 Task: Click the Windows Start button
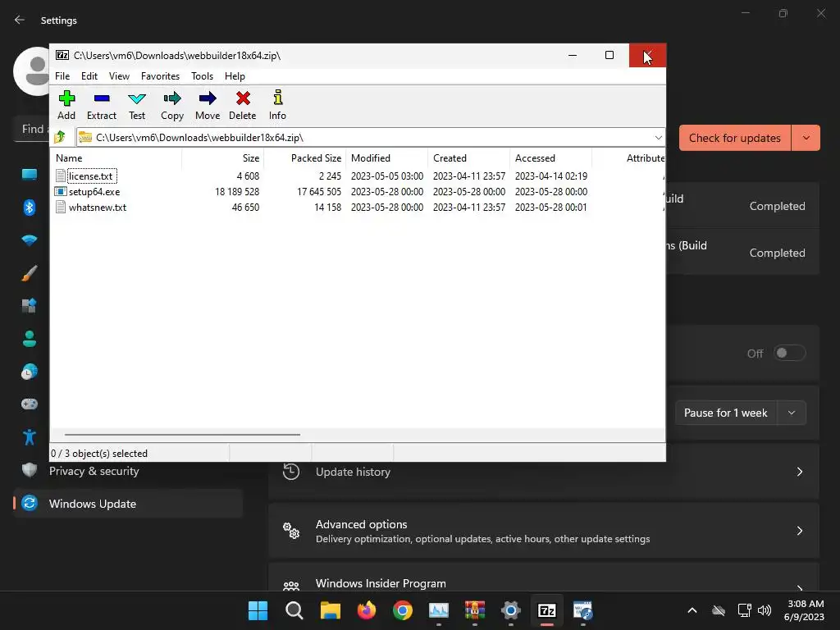[258, 610]
